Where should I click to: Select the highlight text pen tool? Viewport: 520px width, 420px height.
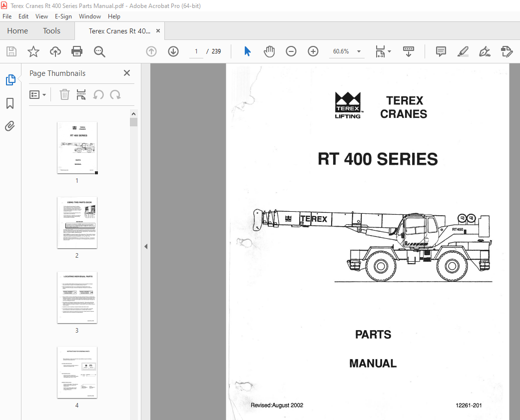(x=463, y=51)
